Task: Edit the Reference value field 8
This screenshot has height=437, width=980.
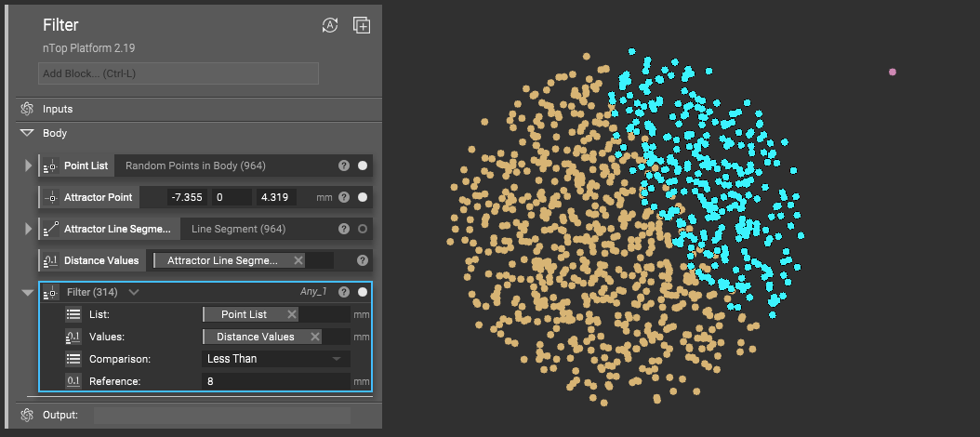Action: (275, 381)
